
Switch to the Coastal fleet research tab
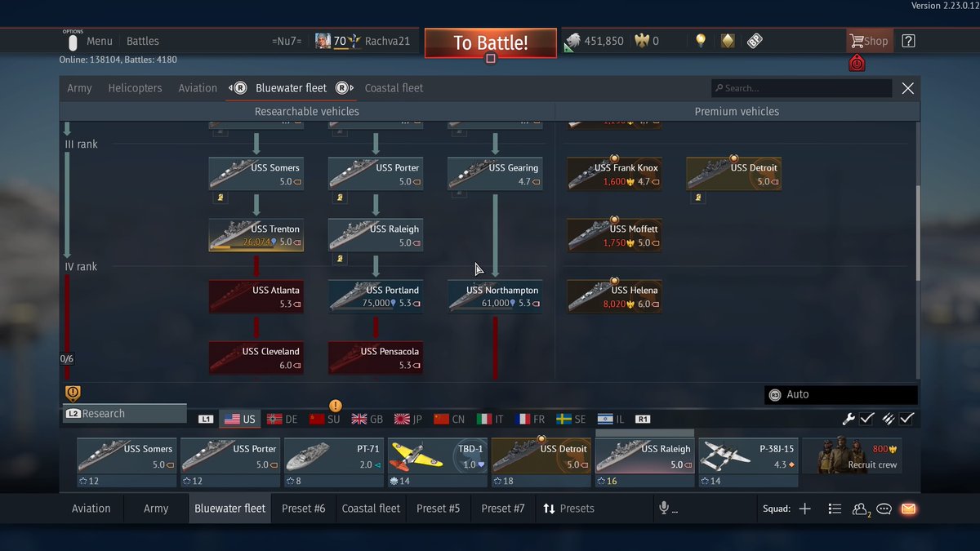pos(394,88)
